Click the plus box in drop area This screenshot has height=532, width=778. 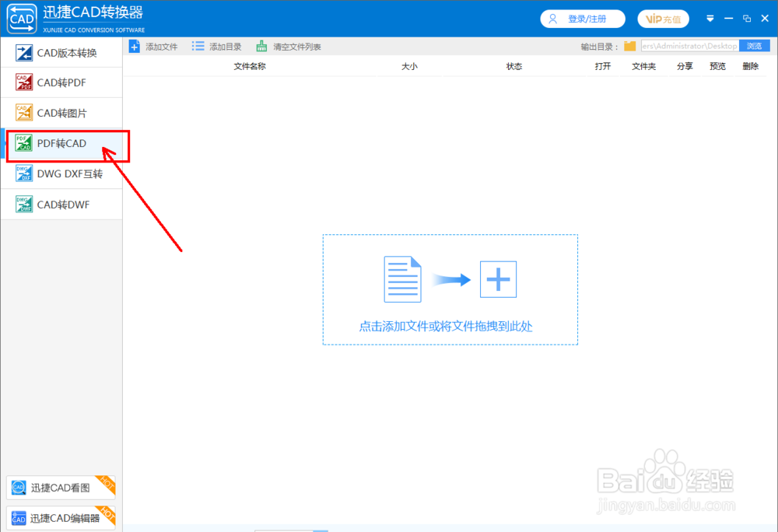[498, 279]
